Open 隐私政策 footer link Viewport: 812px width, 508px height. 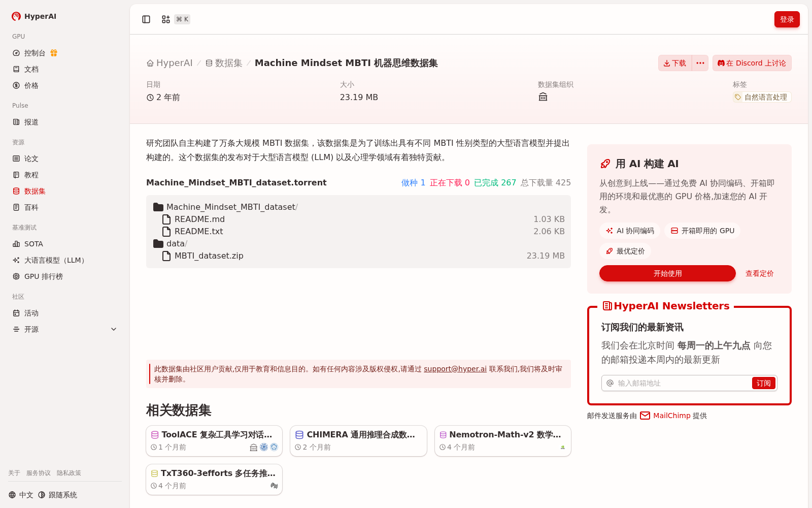69,473
